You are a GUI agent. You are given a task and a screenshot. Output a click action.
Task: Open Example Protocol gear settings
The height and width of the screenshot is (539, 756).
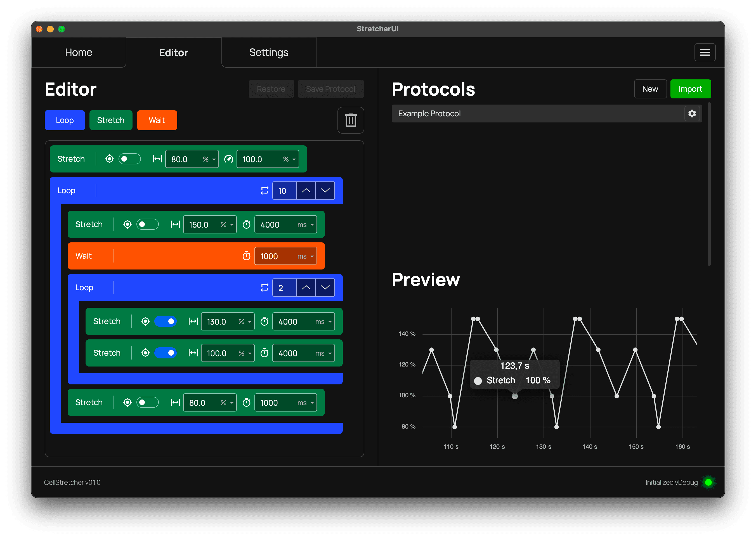click(x=692, y=114)
